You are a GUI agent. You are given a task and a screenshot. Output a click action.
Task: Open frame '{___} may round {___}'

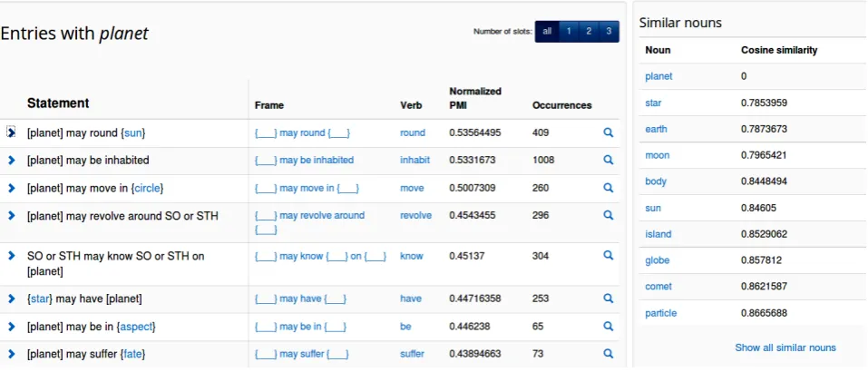click(302, 132)
